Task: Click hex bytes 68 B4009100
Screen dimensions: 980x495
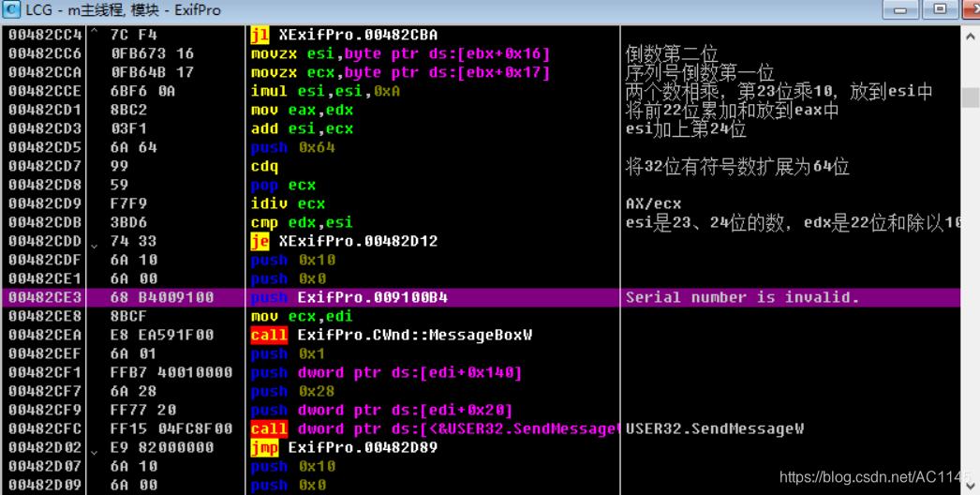Action: pos(162,297)
